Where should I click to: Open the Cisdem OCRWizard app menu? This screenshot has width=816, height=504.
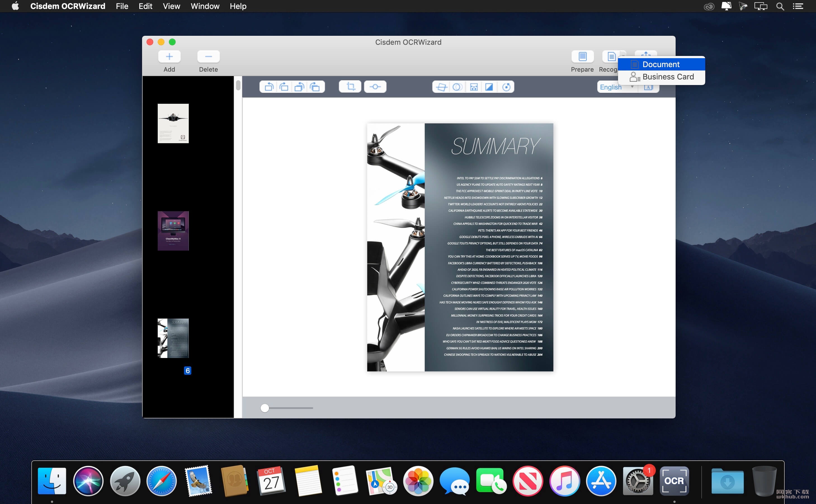tap(68, 6)
